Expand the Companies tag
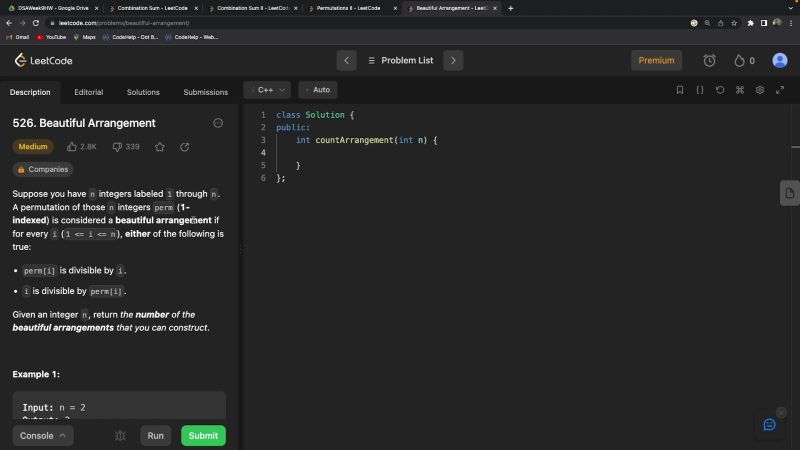Viewport: 800px width, 450px height. (x=42, y=169)
